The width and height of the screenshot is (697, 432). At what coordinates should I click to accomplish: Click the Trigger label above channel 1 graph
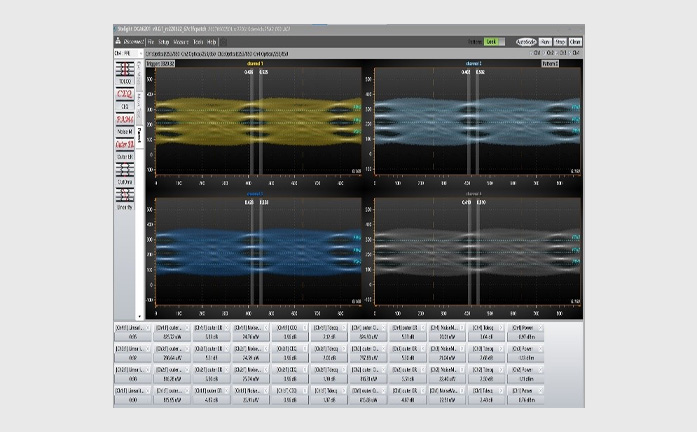[x=160, y=64]
